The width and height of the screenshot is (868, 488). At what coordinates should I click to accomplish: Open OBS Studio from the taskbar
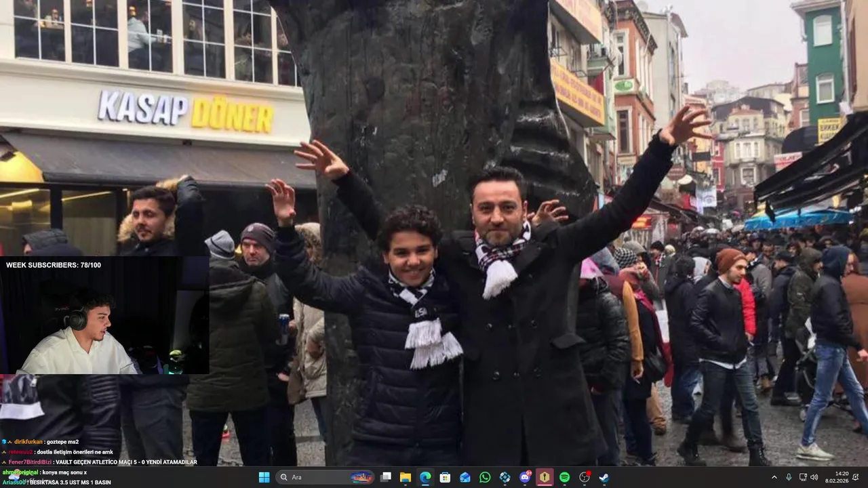pos(585,477)
